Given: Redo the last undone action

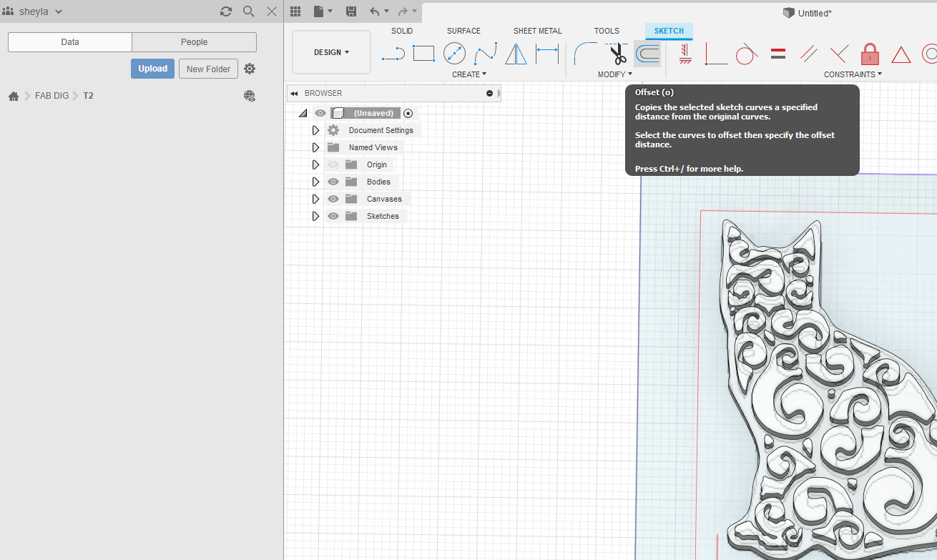Looking at the screenshot, I should [x=403, y=11].
